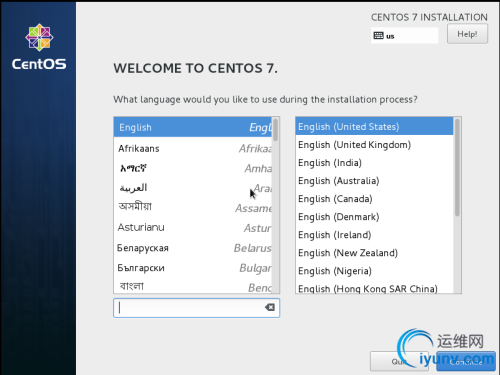Select the Bengali language row
Viewport: 500px width, 375px height.
[x=193, y=286]
